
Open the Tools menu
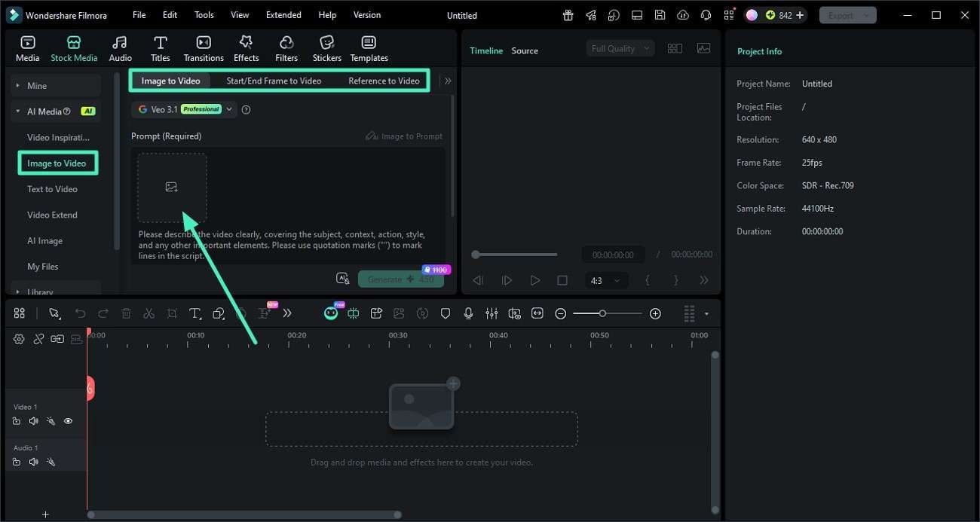(203, 14)
